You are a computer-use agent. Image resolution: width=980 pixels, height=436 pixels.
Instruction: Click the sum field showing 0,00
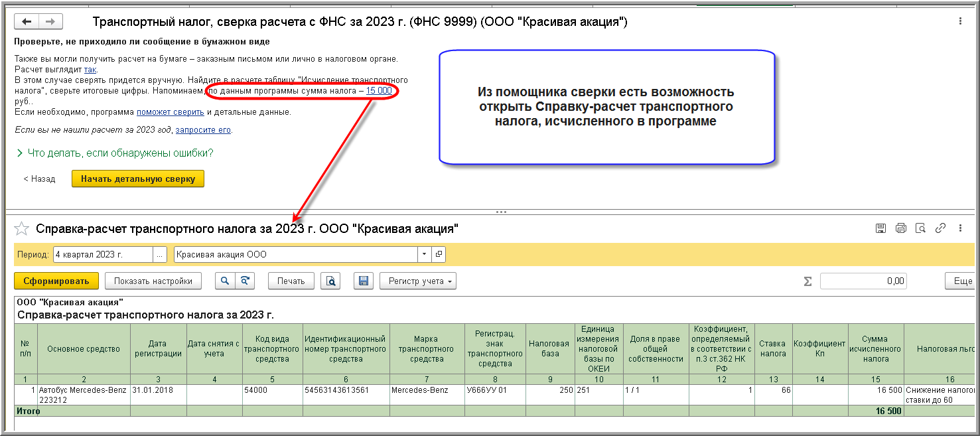tap(863, 281)
